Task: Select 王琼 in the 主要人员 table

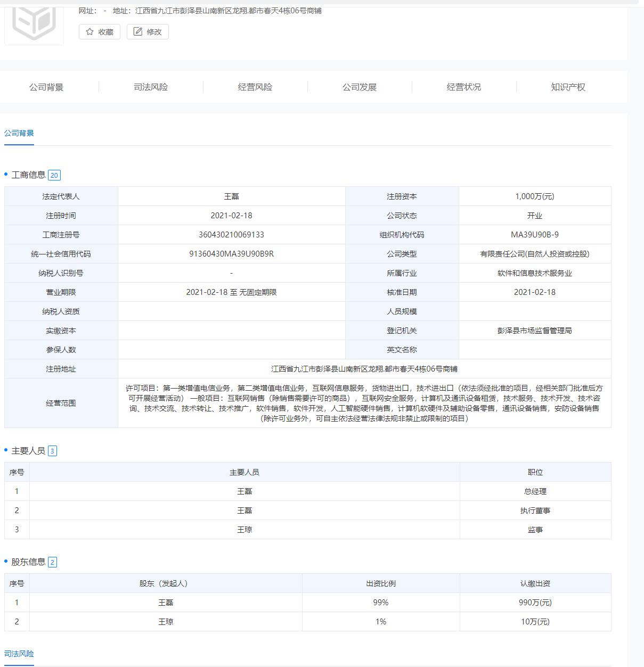Action: pos(244,530)
